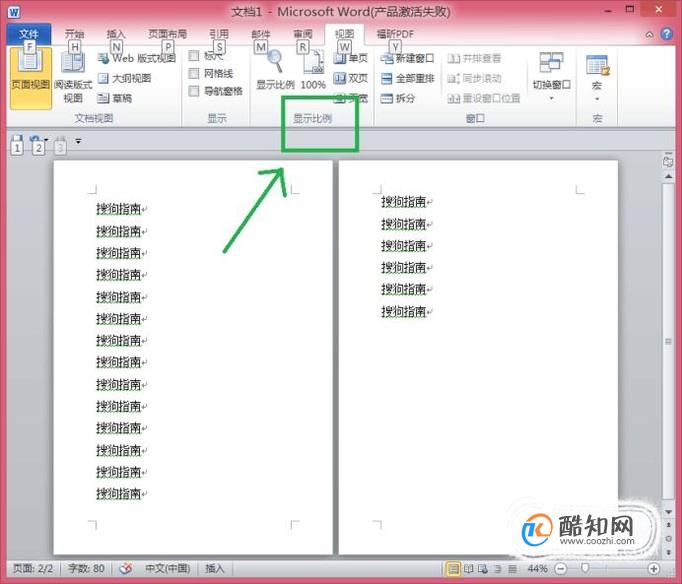The height and width of the screenshot is (584, 682).
Task: Switch to the 插入 insert tab
Action: click(x=116, y=34)
